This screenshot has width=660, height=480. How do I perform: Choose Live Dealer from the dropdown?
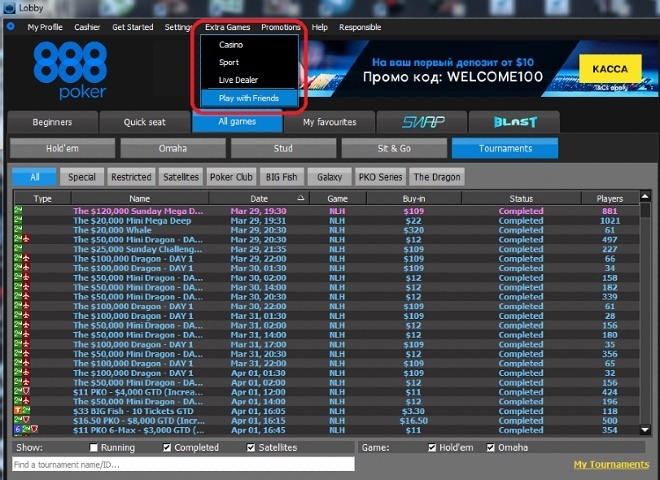(x=239, y=79)
